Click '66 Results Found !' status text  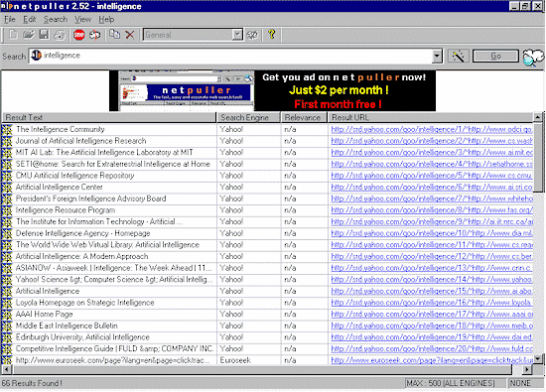point(32,383)
